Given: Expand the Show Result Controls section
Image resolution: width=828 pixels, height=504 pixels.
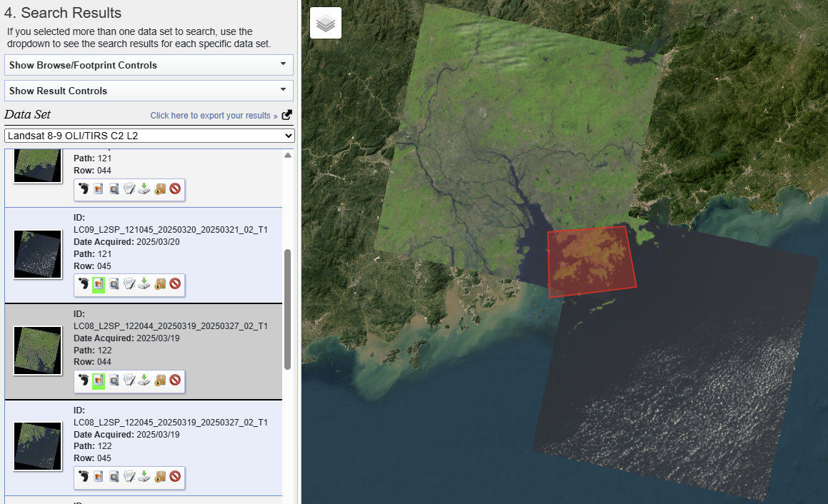Looking at the screenshot, I should tap(149, 91).
